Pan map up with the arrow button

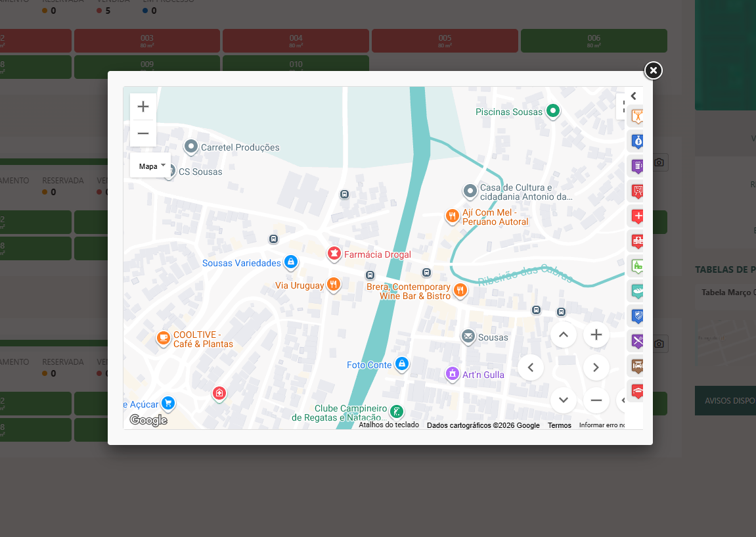pos(564,335)
